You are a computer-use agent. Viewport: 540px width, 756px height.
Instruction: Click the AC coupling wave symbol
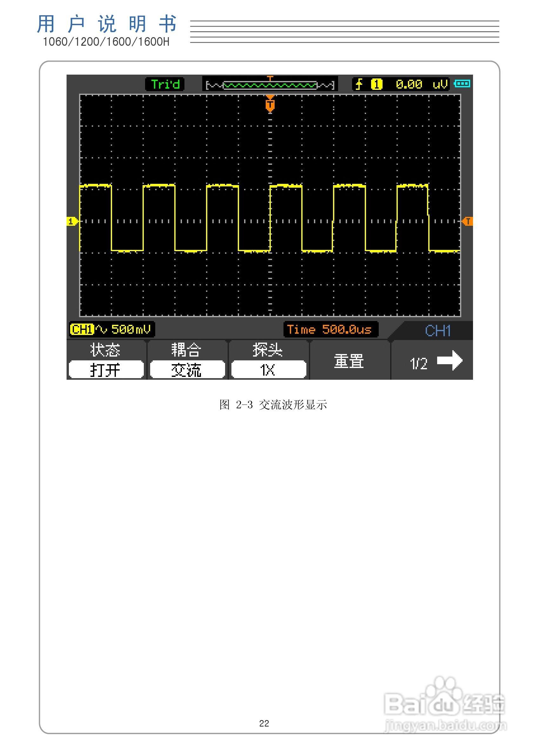(x=101, y=329)
